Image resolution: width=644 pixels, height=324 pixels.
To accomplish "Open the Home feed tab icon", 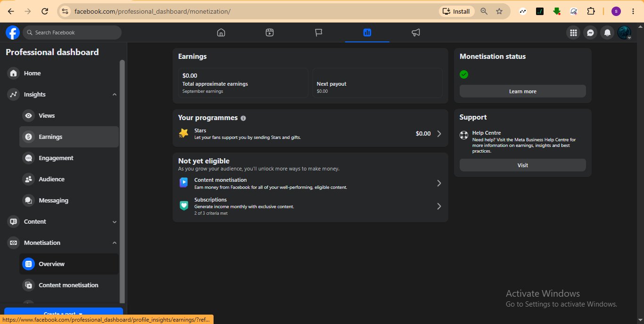I will pyautogui.click(x=221, y=32).
